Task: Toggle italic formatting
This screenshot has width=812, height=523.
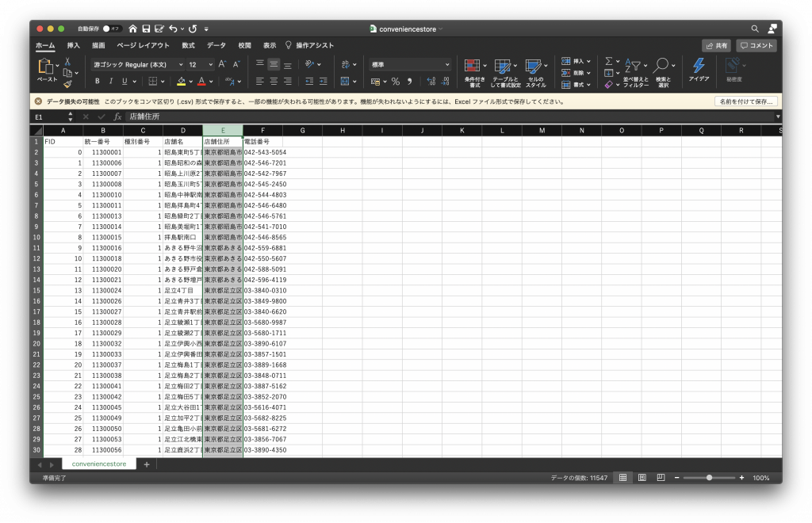Action: 111,81
